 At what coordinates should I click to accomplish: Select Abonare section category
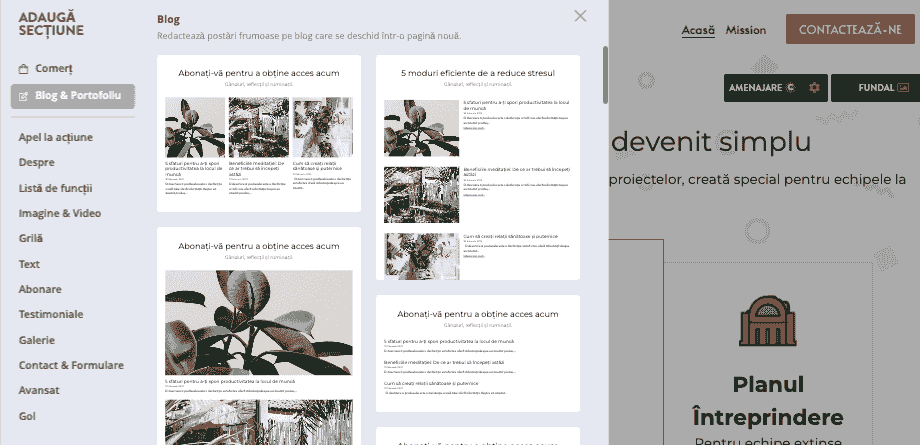40,289
